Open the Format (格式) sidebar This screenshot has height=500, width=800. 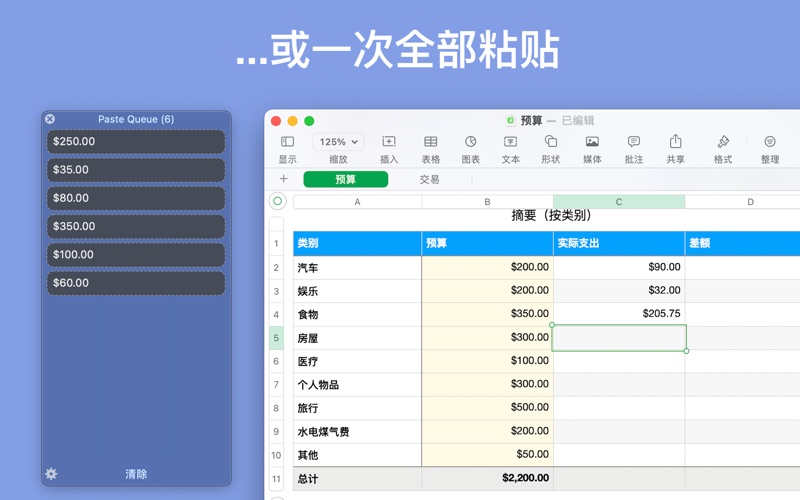click(x=723, y=143)
